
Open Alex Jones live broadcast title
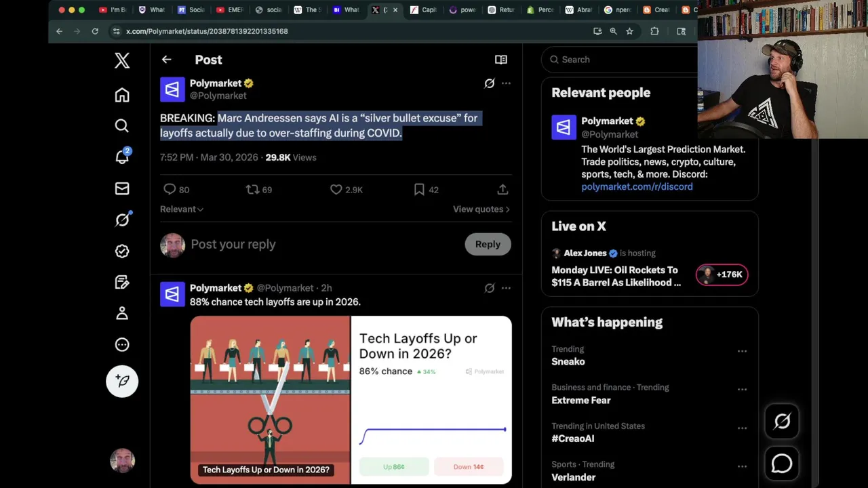pyautogui.click(x=616, y=277)
